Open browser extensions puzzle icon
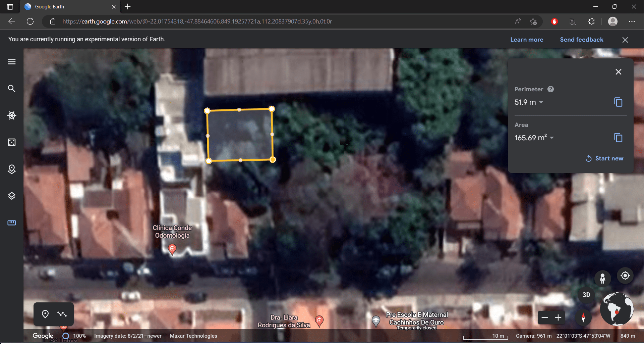644x344 pixels. click(x=591, y=21)
